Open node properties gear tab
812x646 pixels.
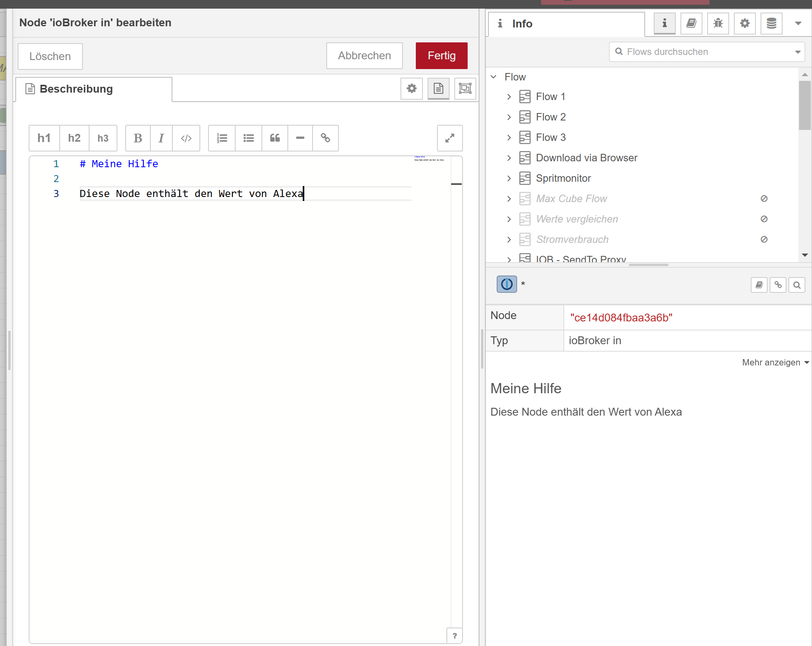point(411,88)
